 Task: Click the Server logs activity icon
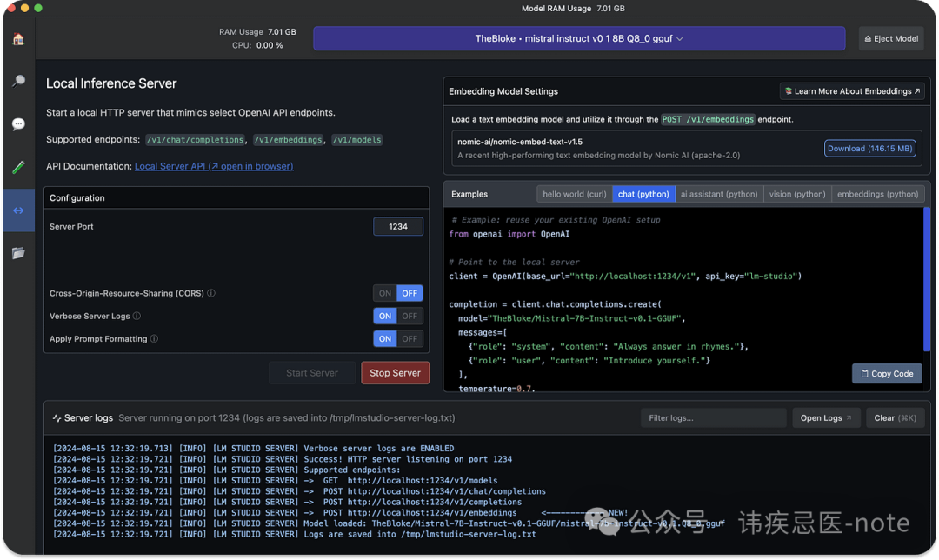tap(57, 418)
